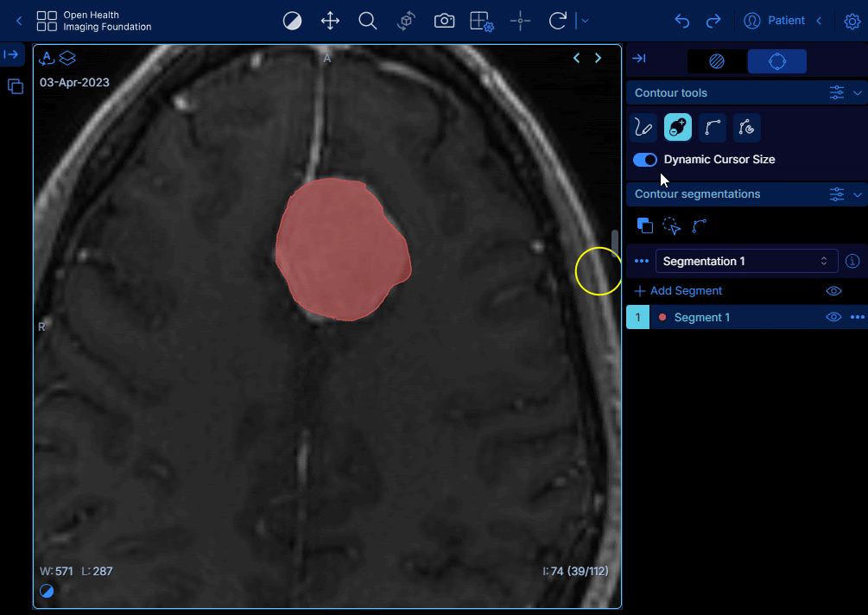The width and height of the screenshot is (868, 615).
Task: Click the Capture camera icon
Action: 444,21
